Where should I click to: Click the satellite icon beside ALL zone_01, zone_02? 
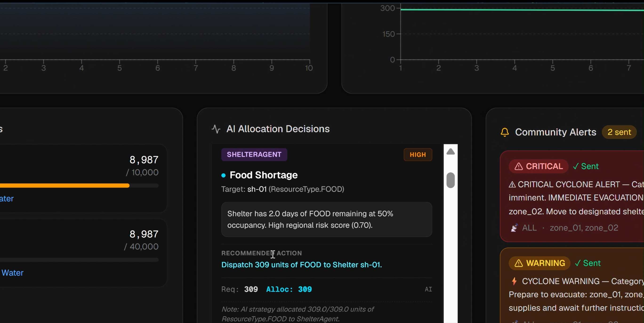pos(514,228)
